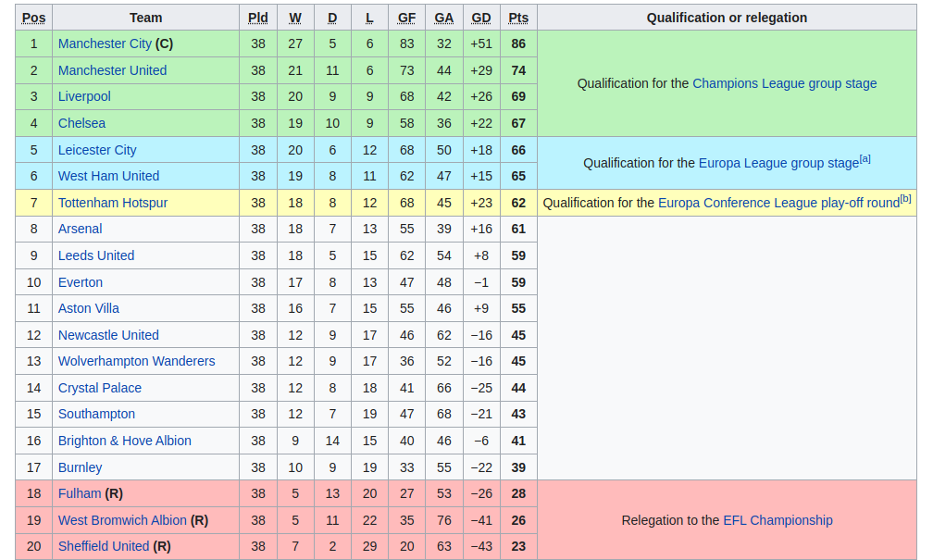The image size is (933, 560).
Task: Click the Pld column header abbreviation
Action: coord(257,18)
